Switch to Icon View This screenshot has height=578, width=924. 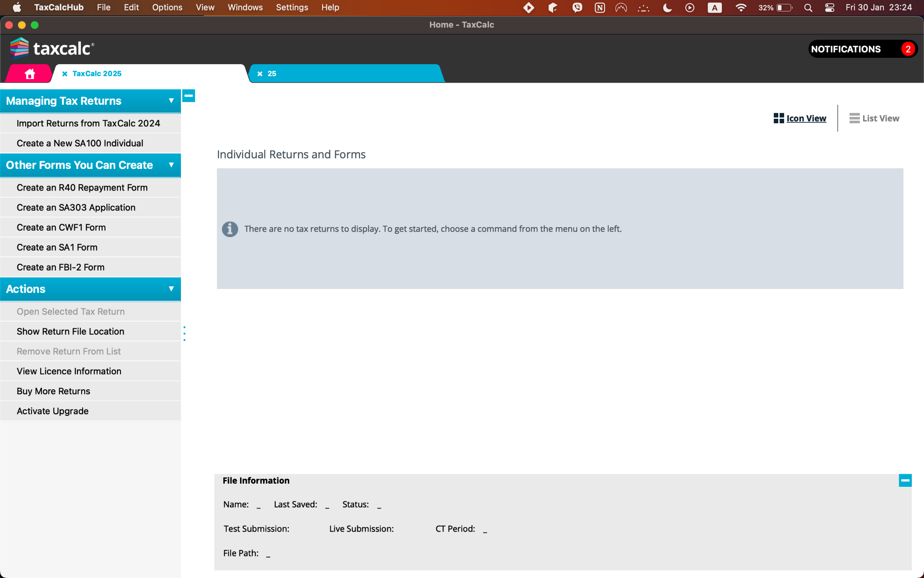pos(800,118)
